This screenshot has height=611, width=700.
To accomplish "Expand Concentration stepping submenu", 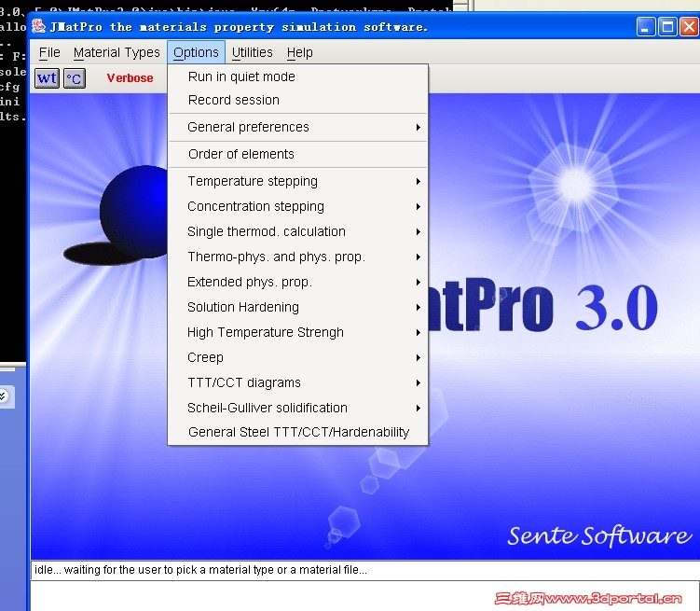I will tap(297, 206).
